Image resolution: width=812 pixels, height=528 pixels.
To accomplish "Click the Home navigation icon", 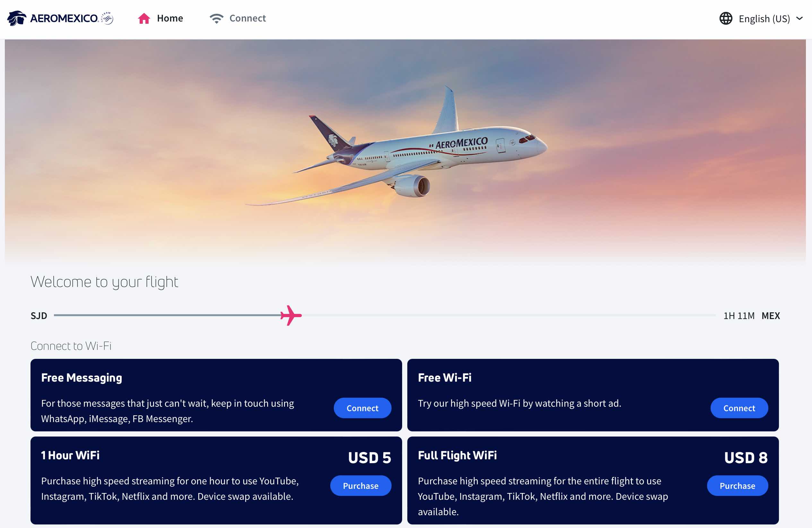I will tap(145, 17).
